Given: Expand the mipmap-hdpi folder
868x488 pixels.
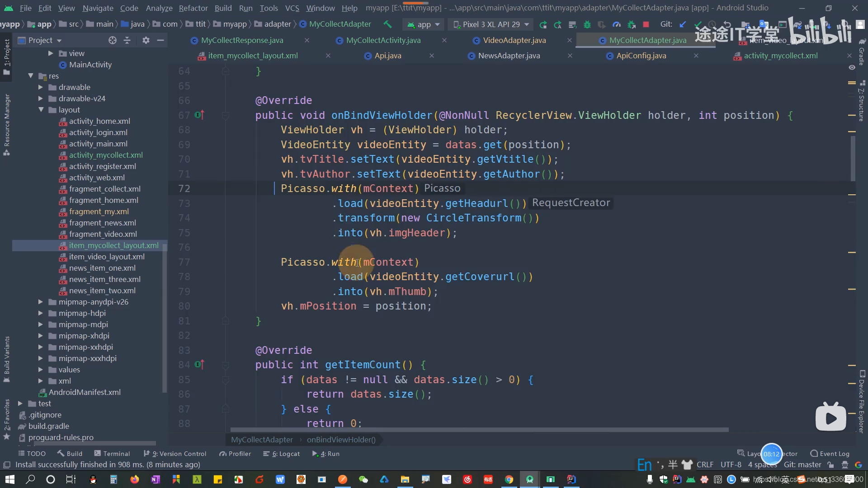Looking at the screenshot, I should pos(41,313).
